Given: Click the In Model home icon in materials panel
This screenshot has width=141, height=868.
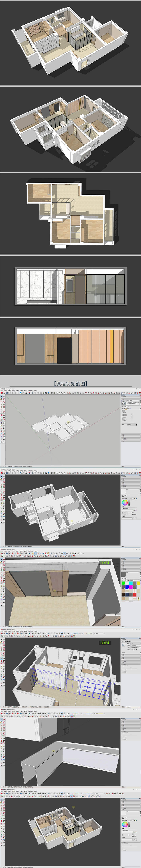Looking at the screenshot, I should [x=126, y=580].
